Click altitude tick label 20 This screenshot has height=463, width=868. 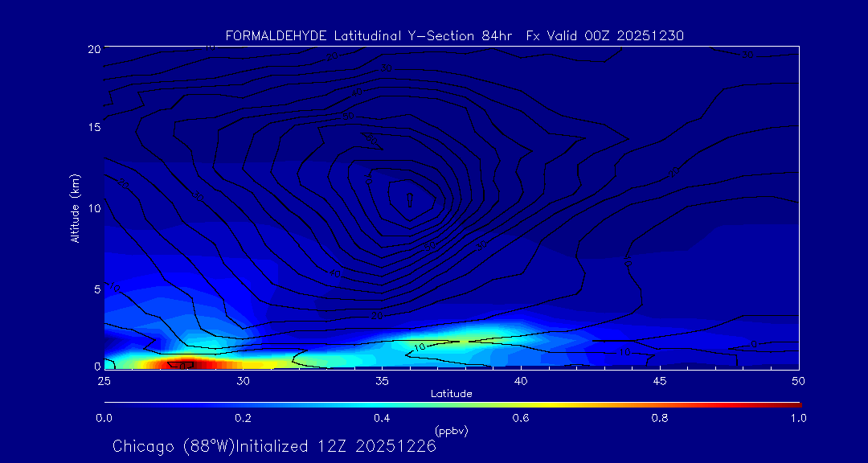pyautogui.click(x=93, y=48)
